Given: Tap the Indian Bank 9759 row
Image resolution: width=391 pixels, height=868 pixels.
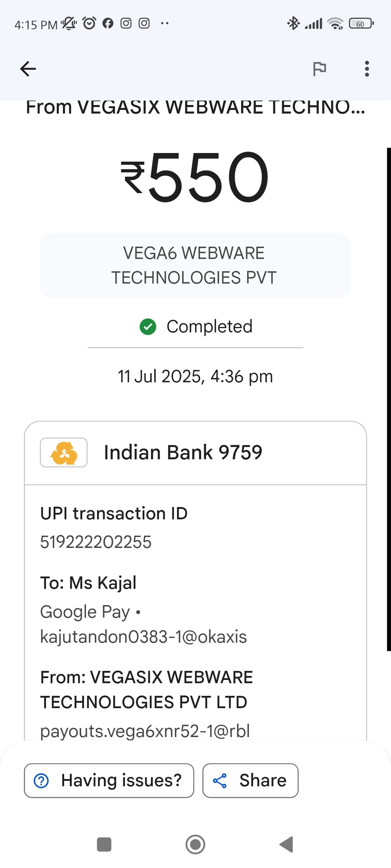Looking at the screenshot, I should click(195, 452).
